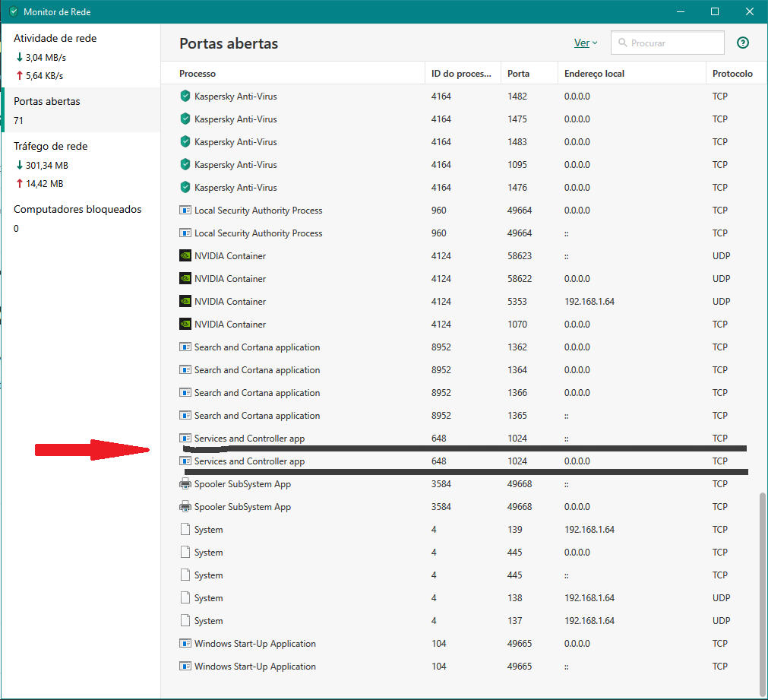Click Spooler SubSystem printer icon for address 0.0.0.0

(185, 507)
